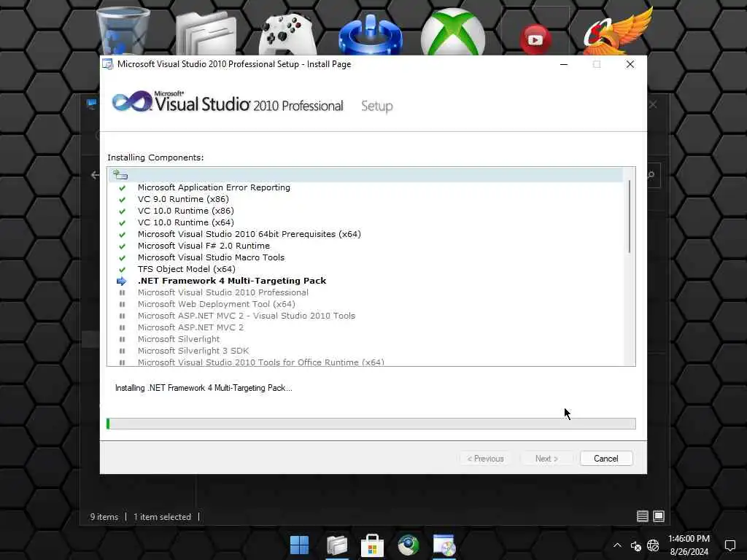Minimize the Visual Studio setup window
This screenshot has height=560, width=747.
click(x=564, y=64)
